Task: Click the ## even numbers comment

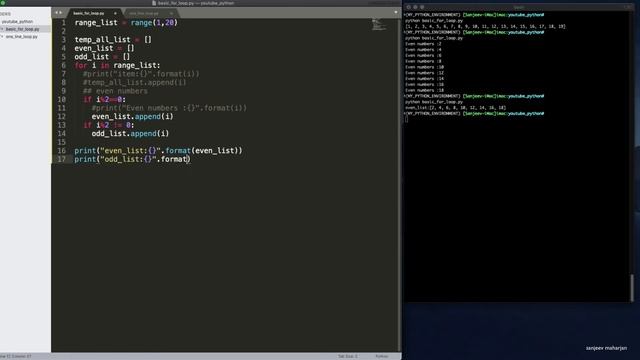Action: pos(116,91)
